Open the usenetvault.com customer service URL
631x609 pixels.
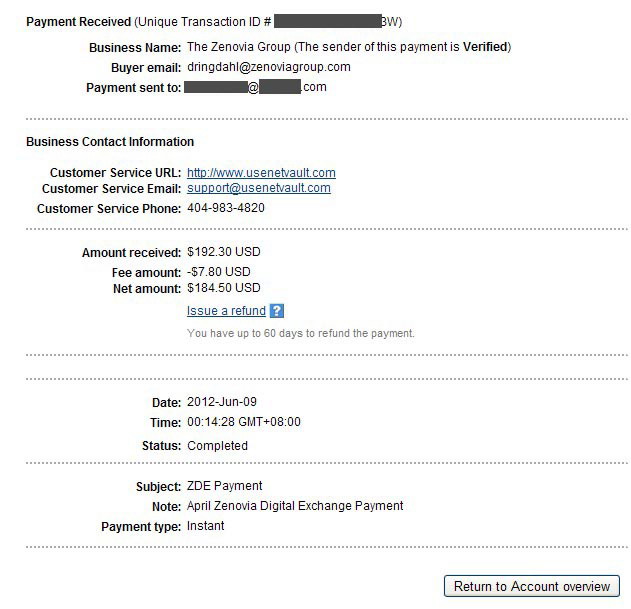point(261,173)
